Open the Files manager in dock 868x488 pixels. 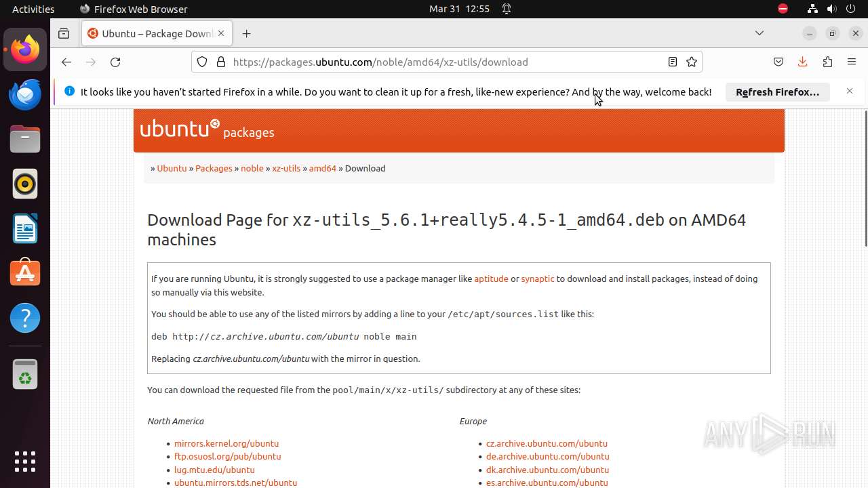(25, 139)
